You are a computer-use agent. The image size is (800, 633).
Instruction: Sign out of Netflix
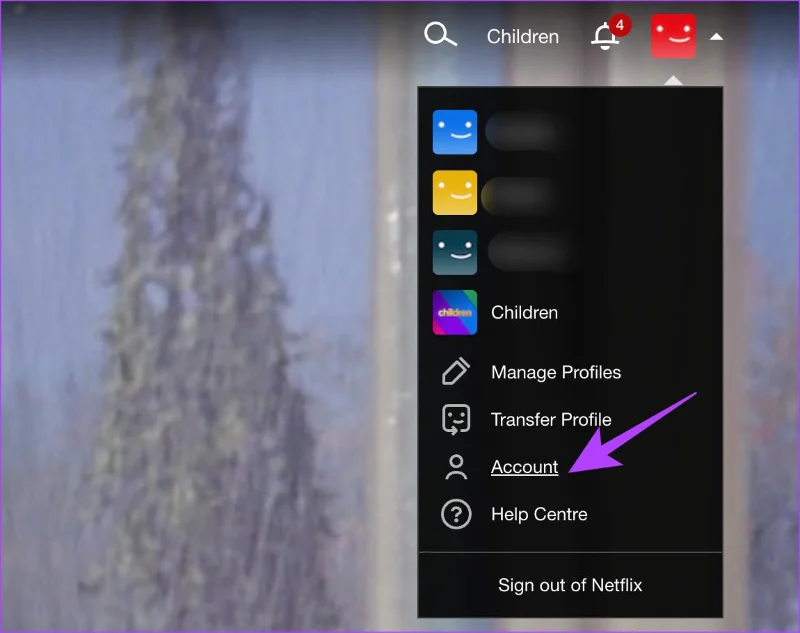point(570,585)
